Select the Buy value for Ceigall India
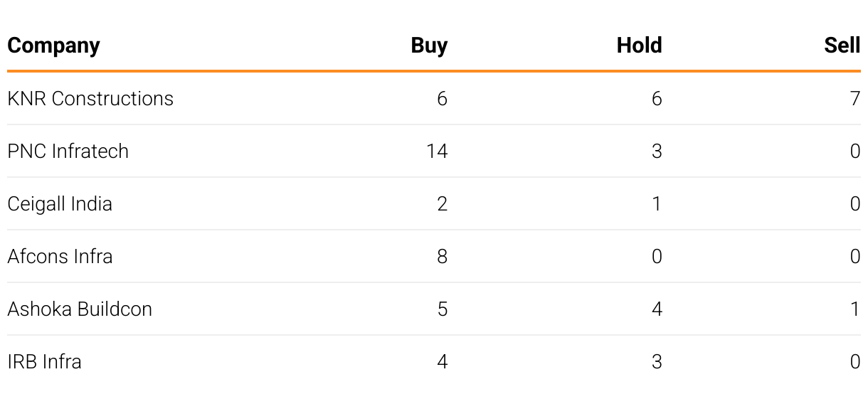868x394 pixels. point(442,203)
